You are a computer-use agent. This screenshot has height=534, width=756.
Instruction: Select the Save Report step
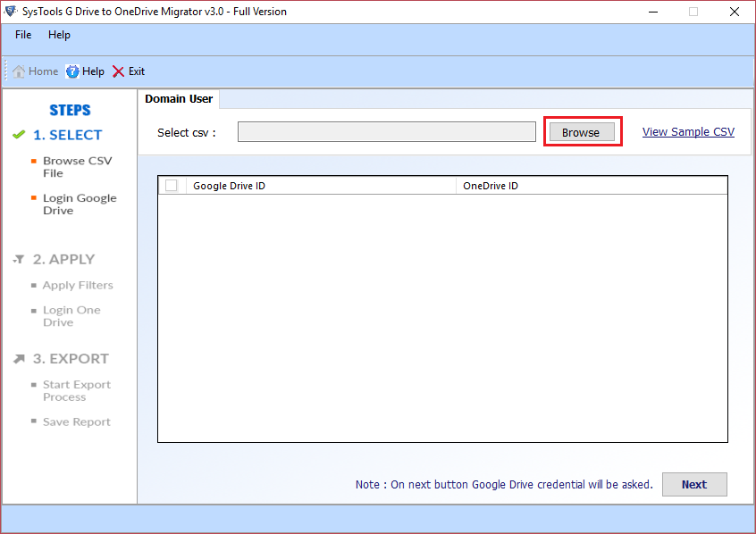pos(77,422)
